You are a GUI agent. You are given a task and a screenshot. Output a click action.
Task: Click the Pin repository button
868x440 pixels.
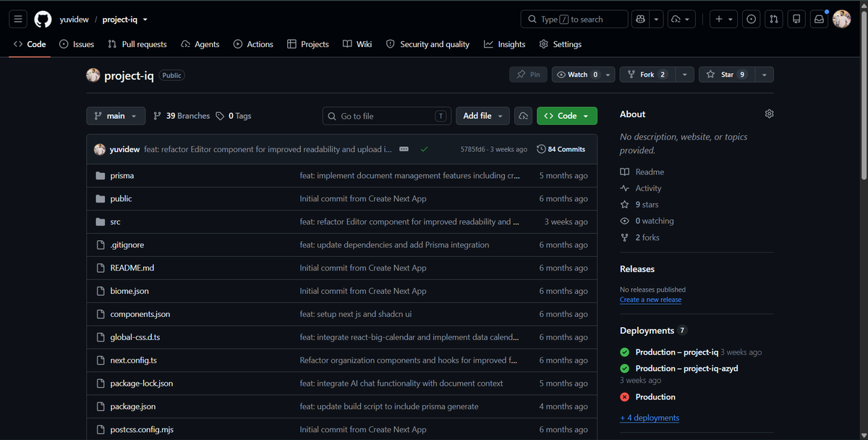[x=528, y=75]
